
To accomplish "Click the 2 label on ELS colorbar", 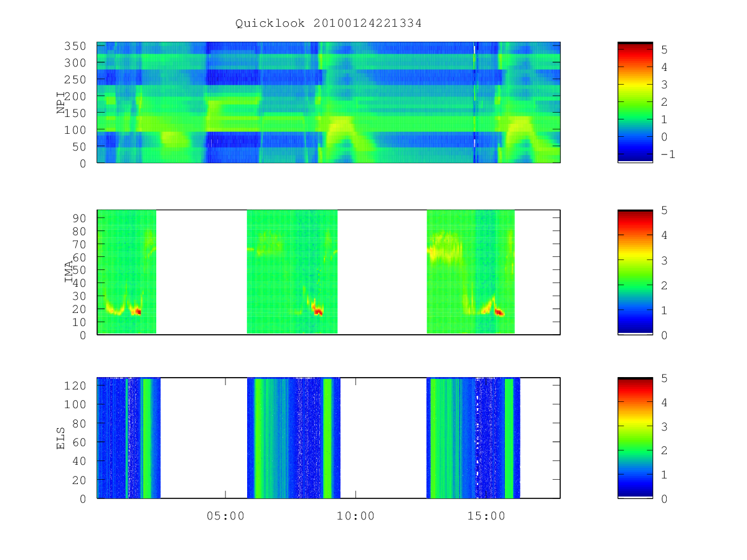I will tap(664, 450).
